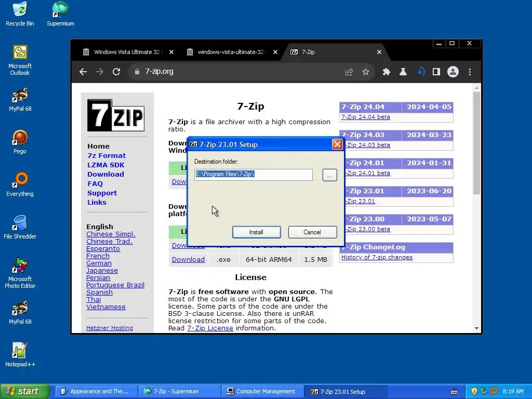Viewport: 532px width, 399px height.
Task: Toggle the browser side panel icon
Action: pos(436,72)
